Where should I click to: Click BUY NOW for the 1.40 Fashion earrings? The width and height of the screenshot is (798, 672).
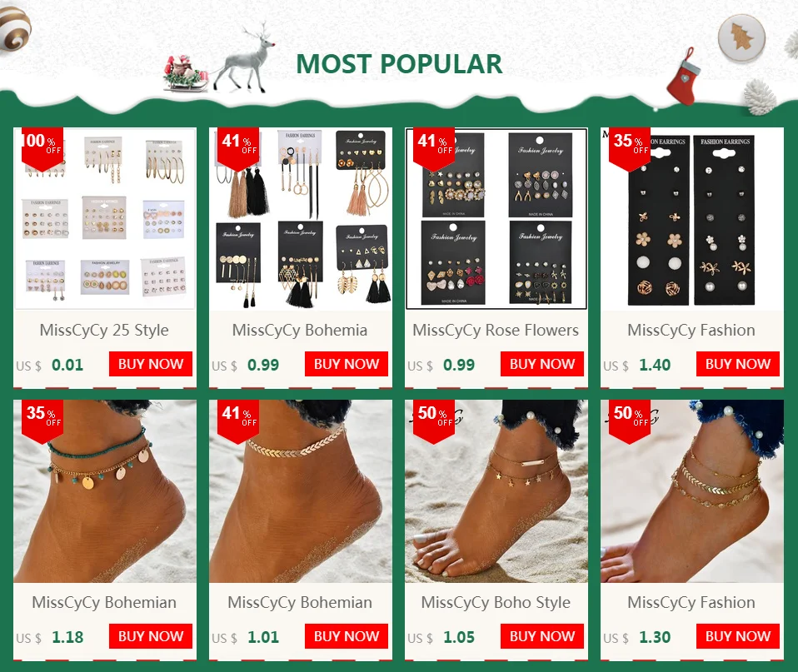click(x=738, y=364)
